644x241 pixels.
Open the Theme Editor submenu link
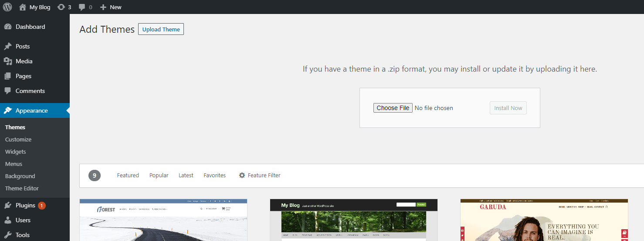(x=22, y=188)
